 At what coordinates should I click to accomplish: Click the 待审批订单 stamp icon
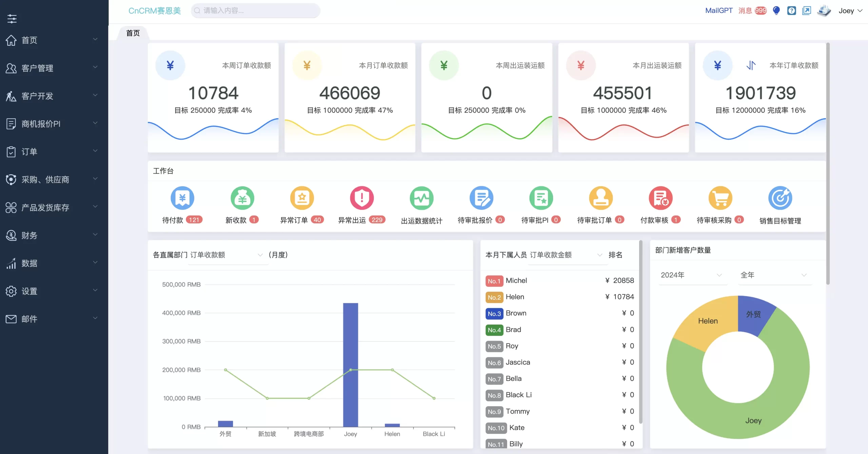tap(600, 198)
